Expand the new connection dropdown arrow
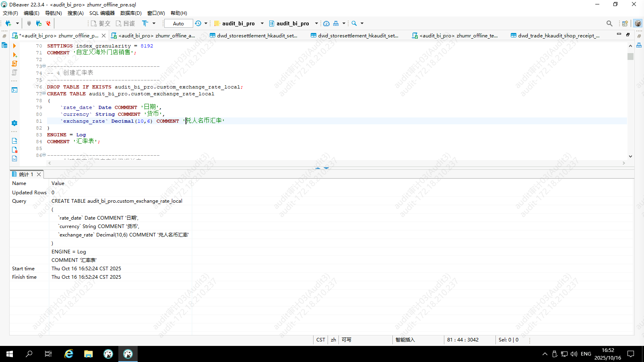Image resolution: width=644 pixels, height=362 pixels. (17, 23)
